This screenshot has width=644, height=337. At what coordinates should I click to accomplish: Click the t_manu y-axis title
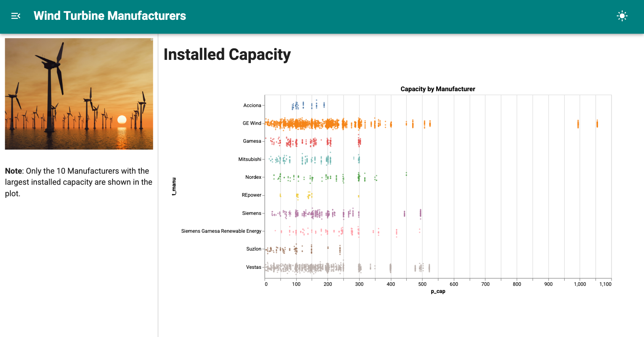click(x=174, y=186)
